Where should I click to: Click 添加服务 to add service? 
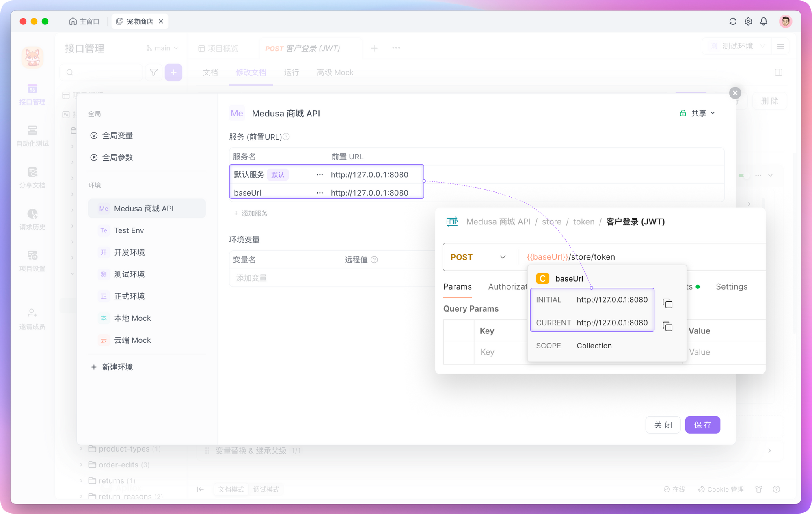click(x=251, y=213)
